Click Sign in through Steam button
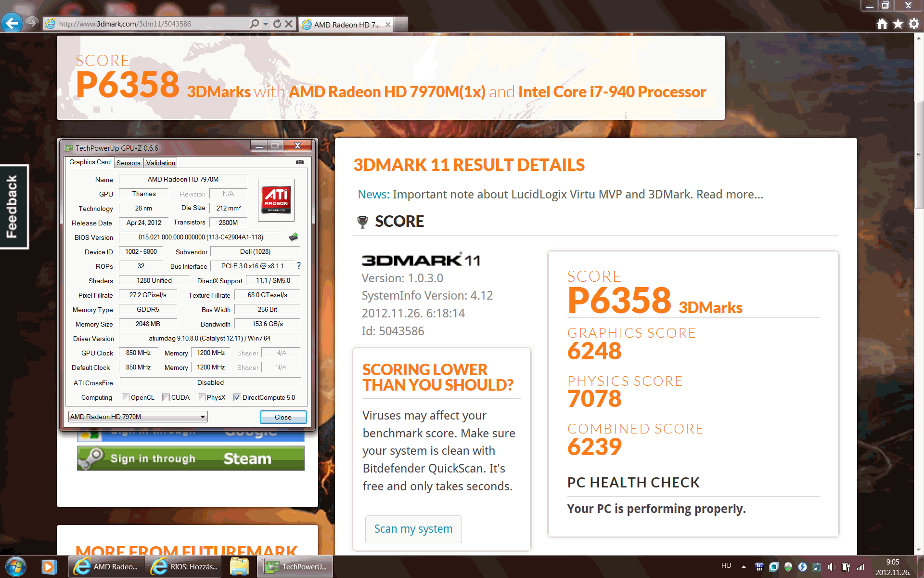The width and height of the screenshot is (924, 578). click(191, 458)
